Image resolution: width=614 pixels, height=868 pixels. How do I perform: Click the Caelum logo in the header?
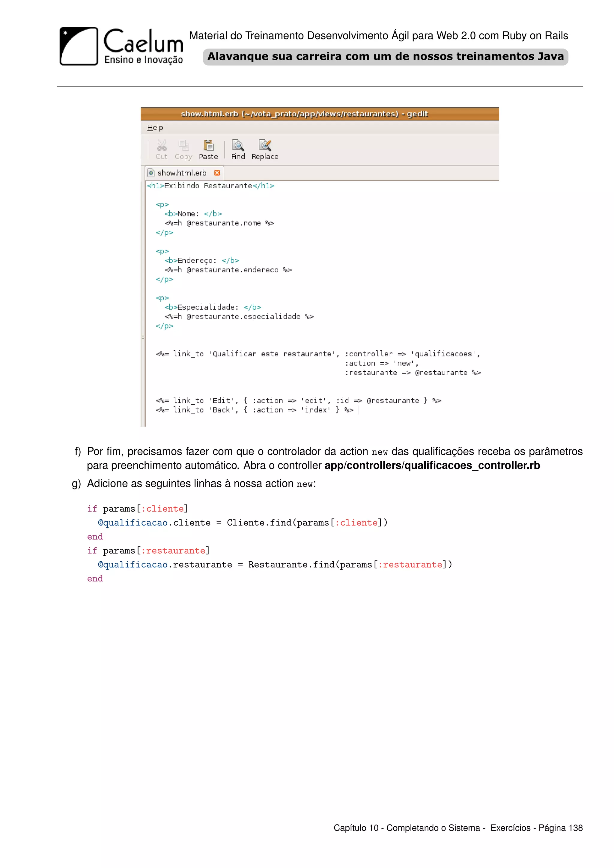coord(121,46)
